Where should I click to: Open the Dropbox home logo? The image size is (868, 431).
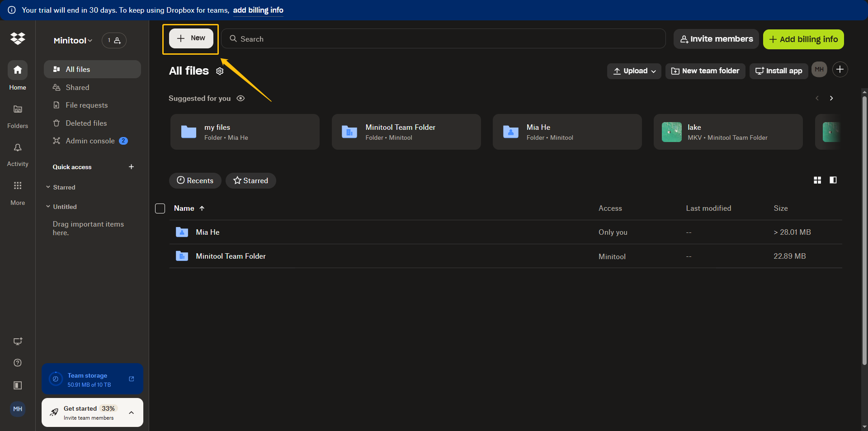click(x=18, y=39)
